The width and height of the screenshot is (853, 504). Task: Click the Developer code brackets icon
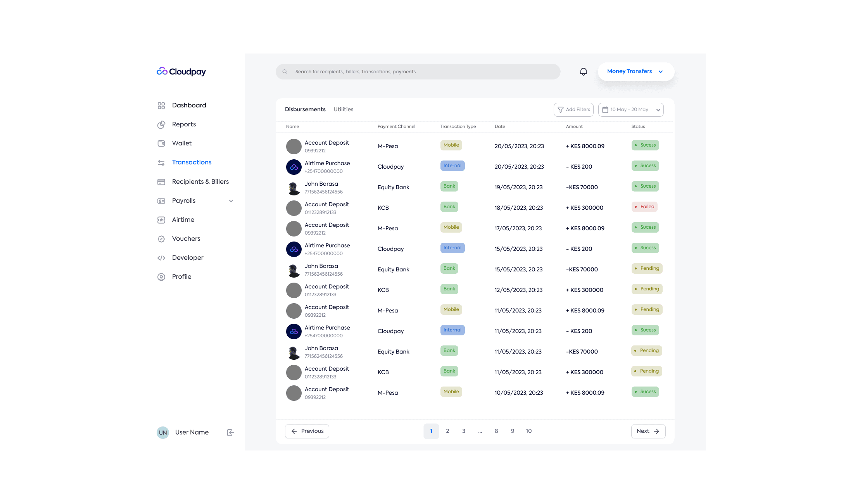(x=161, y=258)
